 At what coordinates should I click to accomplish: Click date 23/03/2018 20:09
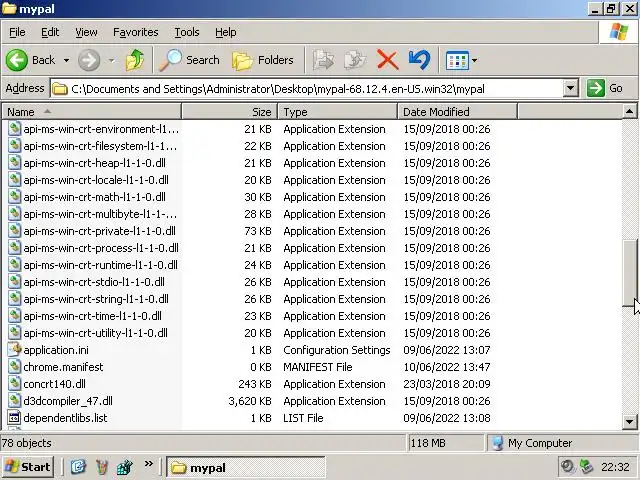(x=447, y=384)
